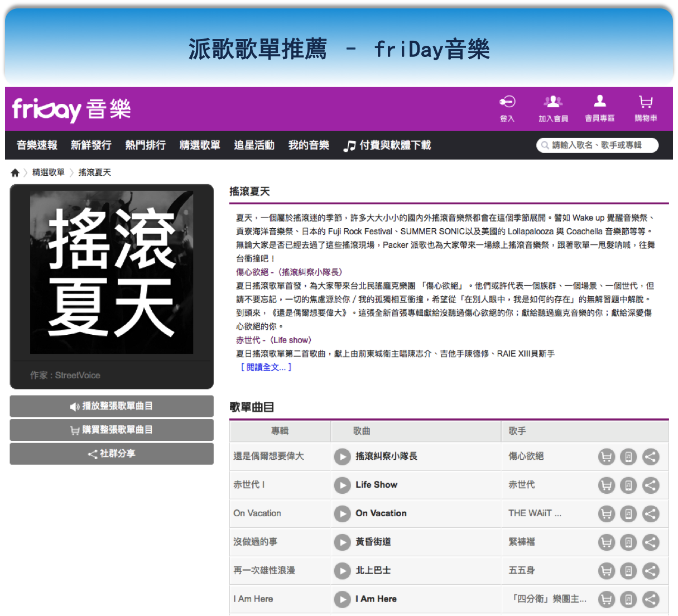Open the 熱門排行 menu item

tap(145, 145)
